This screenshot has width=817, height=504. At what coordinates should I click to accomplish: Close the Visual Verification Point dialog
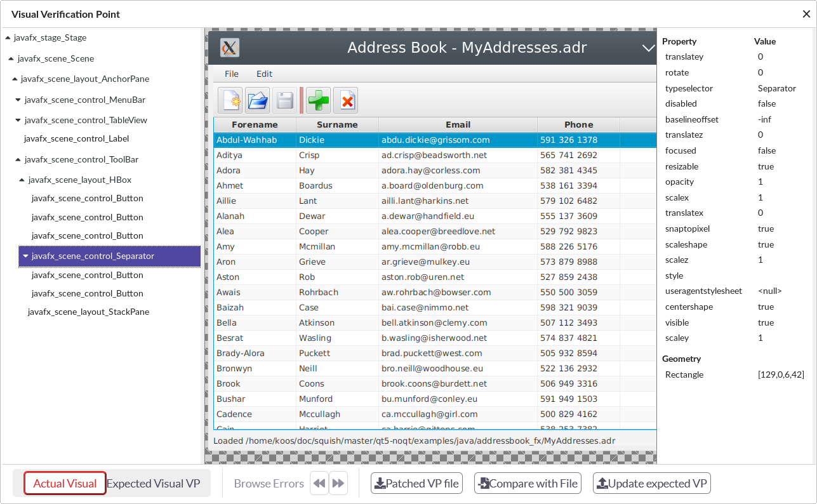click(x=806, y=14)
